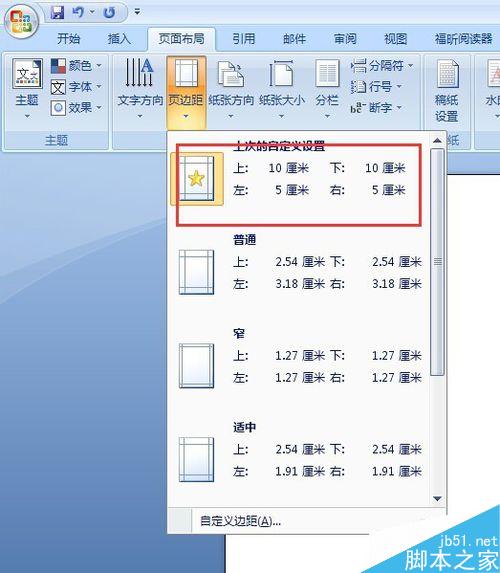Save the document via quick access icon

coord(57,12)
